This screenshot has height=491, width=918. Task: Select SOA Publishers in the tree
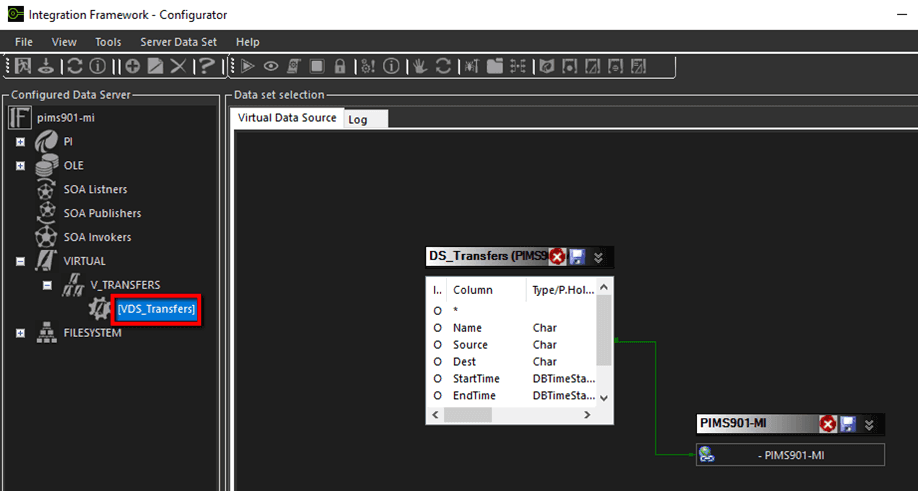pos(102,214)
